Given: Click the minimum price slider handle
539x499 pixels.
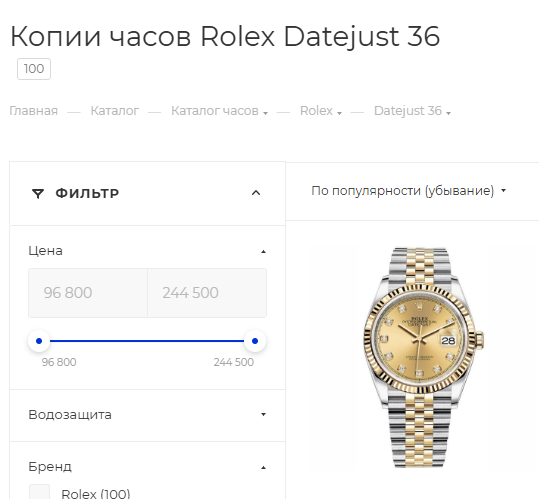Looking at the screenshot, I should (39, 341).
